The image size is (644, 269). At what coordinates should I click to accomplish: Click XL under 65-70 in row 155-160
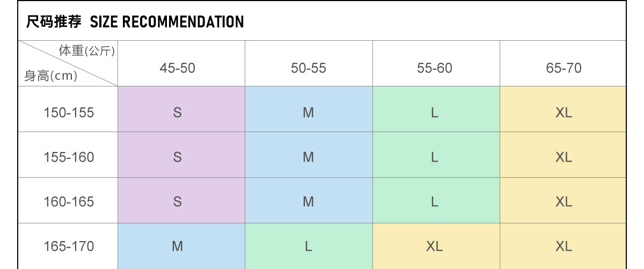point(563,157)
